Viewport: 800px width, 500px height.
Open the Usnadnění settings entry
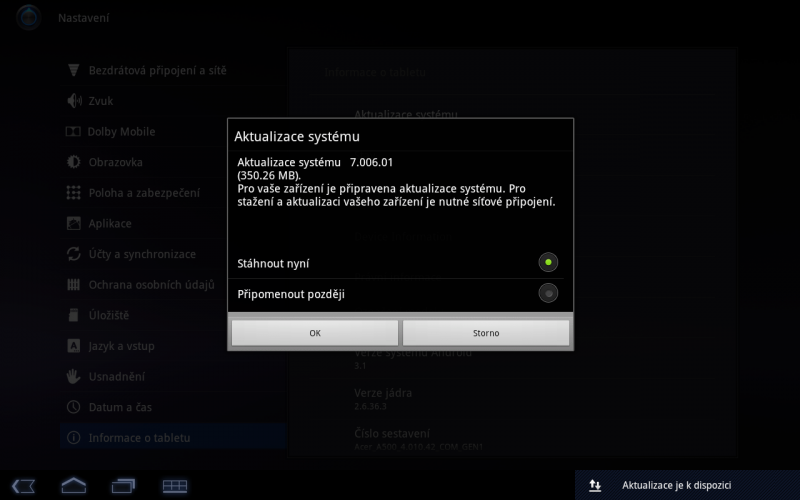172,377
